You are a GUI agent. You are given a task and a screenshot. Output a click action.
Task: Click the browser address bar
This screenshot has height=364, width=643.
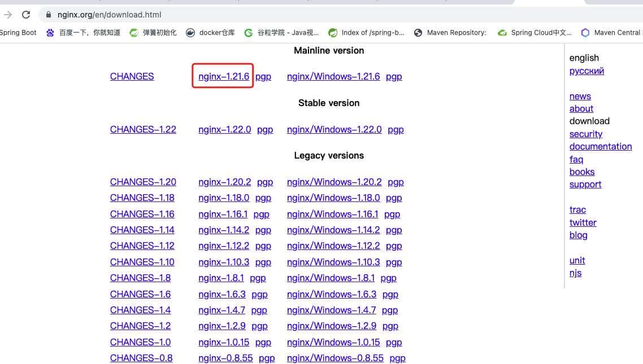[226, 15]
